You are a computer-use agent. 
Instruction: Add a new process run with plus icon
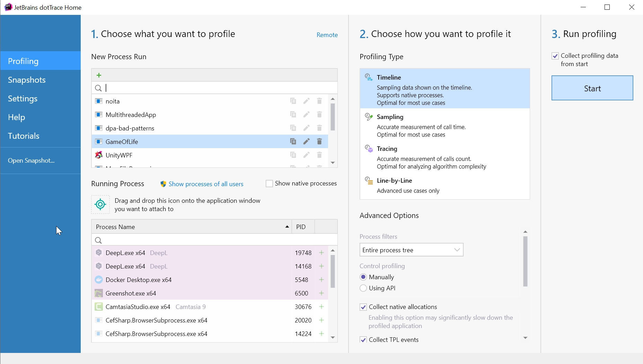pyautogui.click(x=99, y=75)
